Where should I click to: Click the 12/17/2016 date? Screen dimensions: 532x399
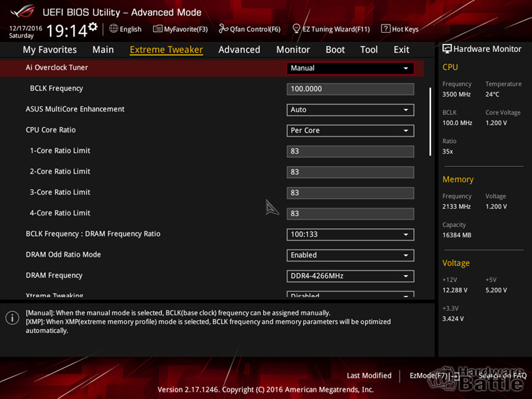pyautogui.click(x=25, y=28)
